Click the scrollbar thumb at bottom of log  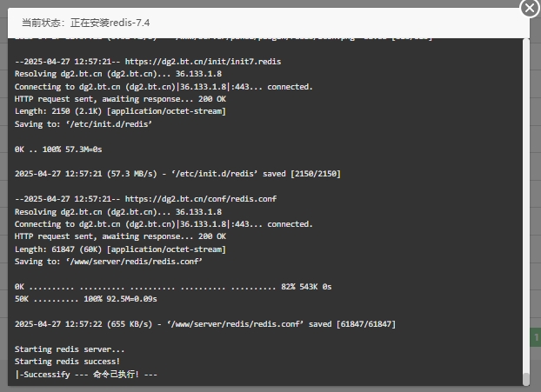coord(526,379)
